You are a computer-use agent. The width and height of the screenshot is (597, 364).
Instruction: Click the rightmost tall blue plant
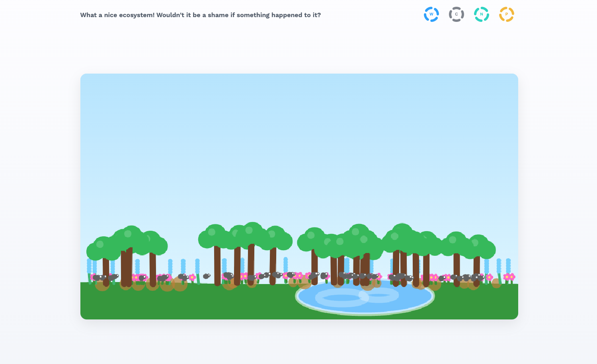pyautogui.click(x=508, y=266)
